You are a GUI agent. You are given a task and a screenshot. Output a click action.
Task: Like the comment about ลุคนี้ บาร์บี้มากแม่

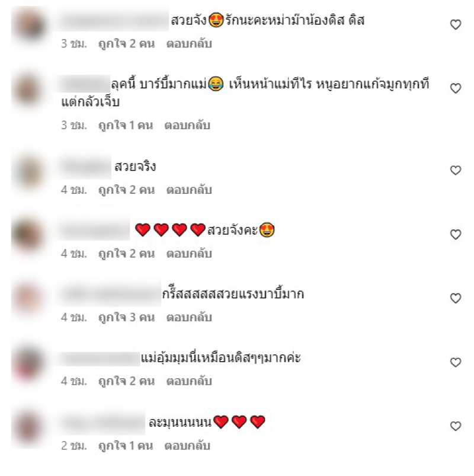point(455,88)
